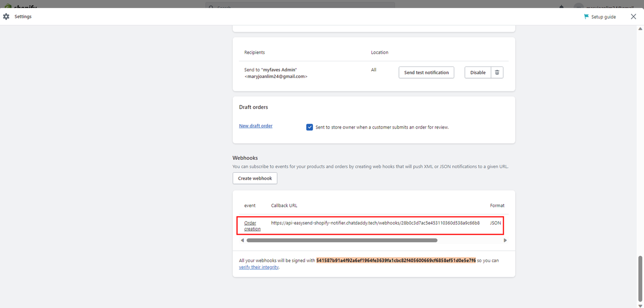Image resolution: width=644 pixels, height=308 pixels.
Task: Click the All location value
Action: pyautogui.click(x=374, y=70)
